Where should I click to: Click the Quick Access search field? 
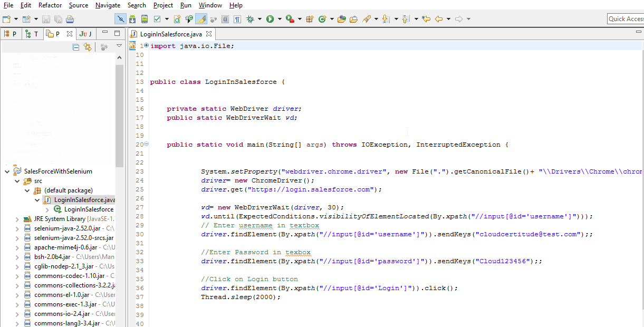point(626,19)
